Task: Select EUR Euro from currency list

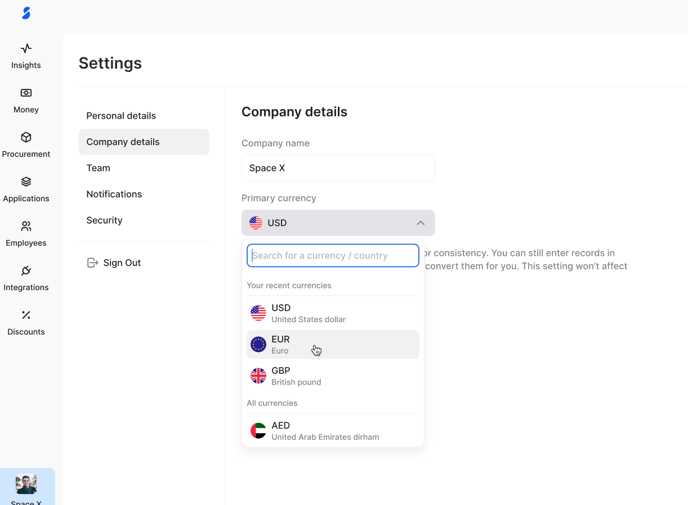Action: (332, 344)
